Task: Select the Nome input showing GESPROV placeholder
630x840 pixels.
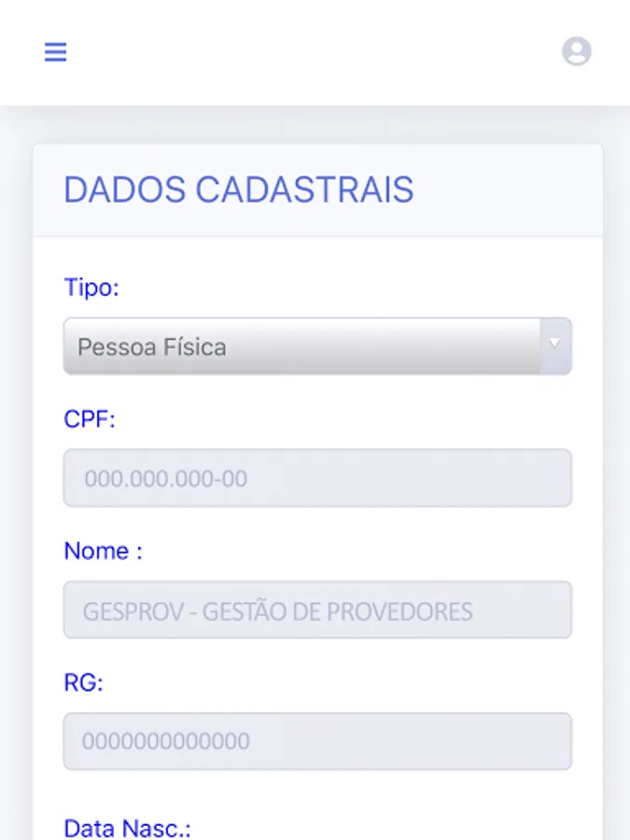Action: [317, 609]
